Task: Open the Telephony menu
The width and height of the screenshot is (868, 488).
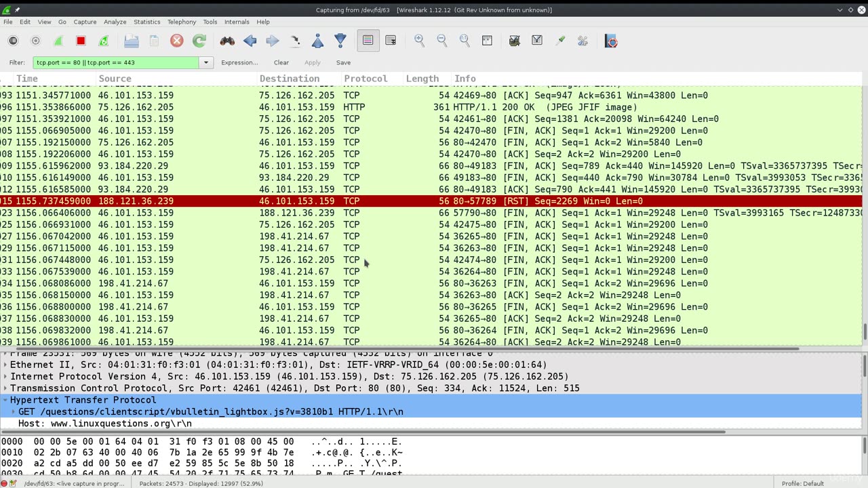Action: (x=182, y=22)
